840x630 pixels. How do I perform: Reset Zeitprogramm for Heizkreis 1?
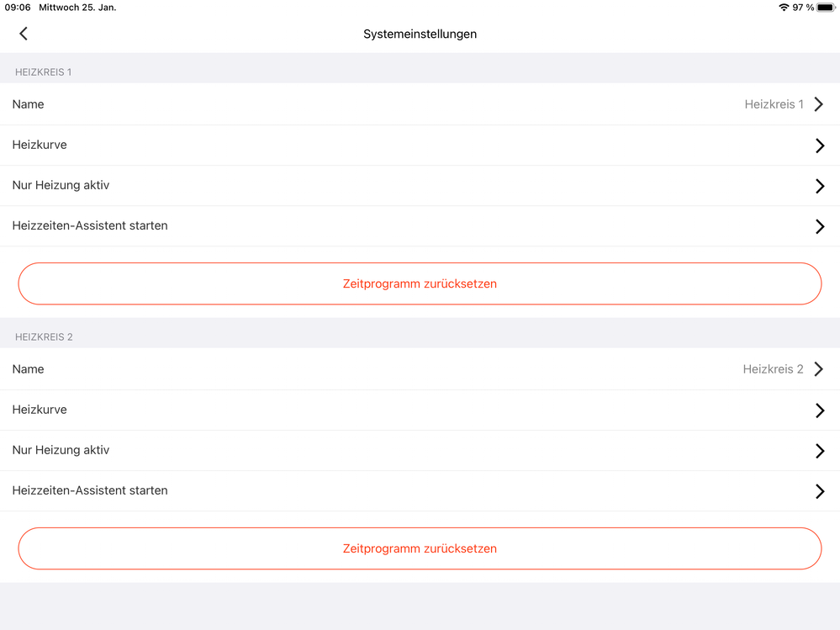pyautogui.click(x=420, y=283)
